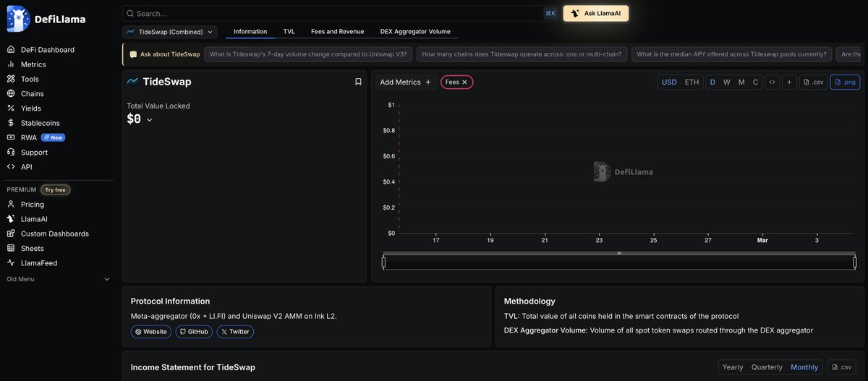Click left handle of chart range slider
The image size is (868, 381).
[x=383, y=262]
